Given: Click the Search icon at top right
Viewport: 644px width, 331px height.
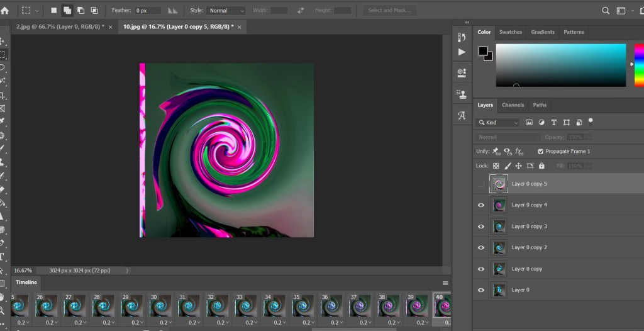Looking at the screenshot, I should coord(606,11).
